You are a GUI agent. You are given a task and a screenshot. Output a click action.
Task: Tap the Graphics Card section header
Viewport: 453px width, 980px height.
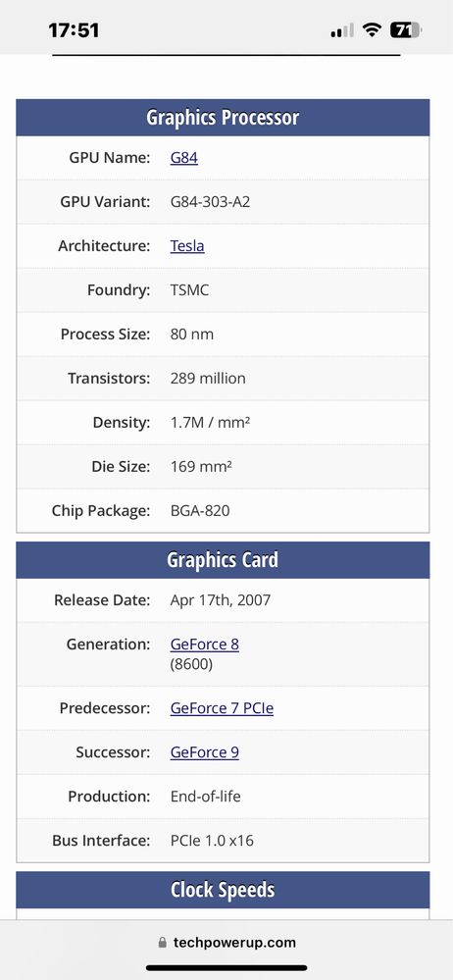coord(223,560)
